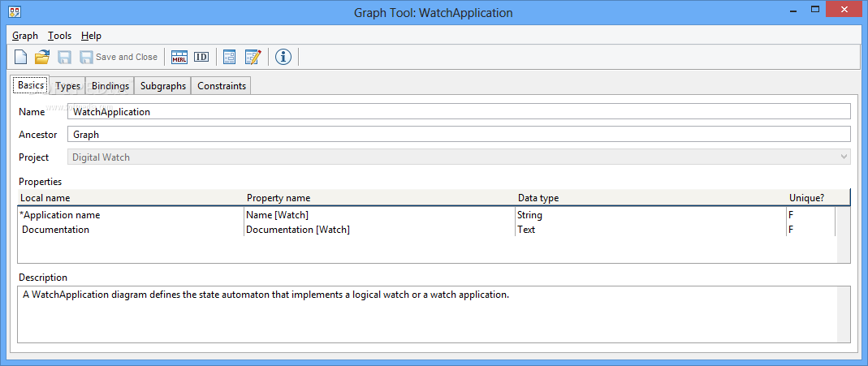Open the MERL generator editor icon

[x=179, y=57]
